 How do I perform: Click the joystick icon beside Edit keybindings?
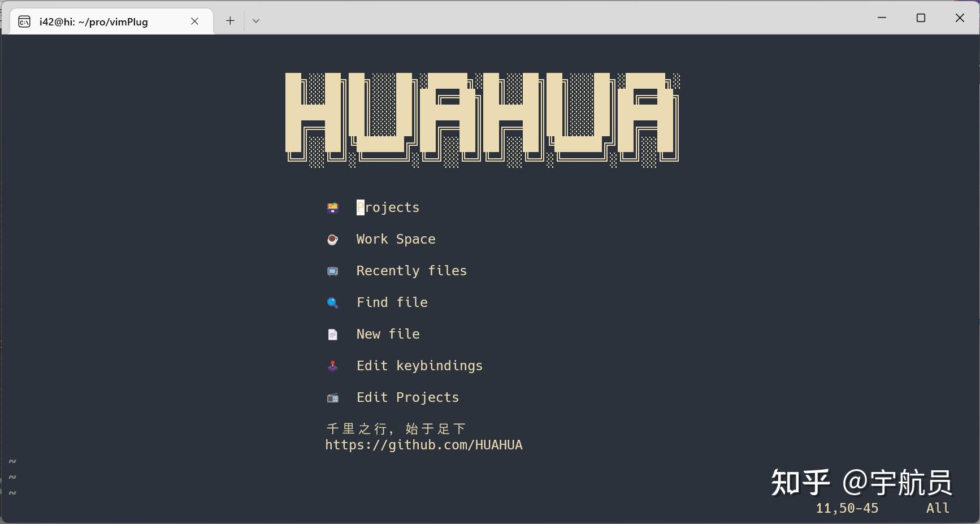click(332, 366)
